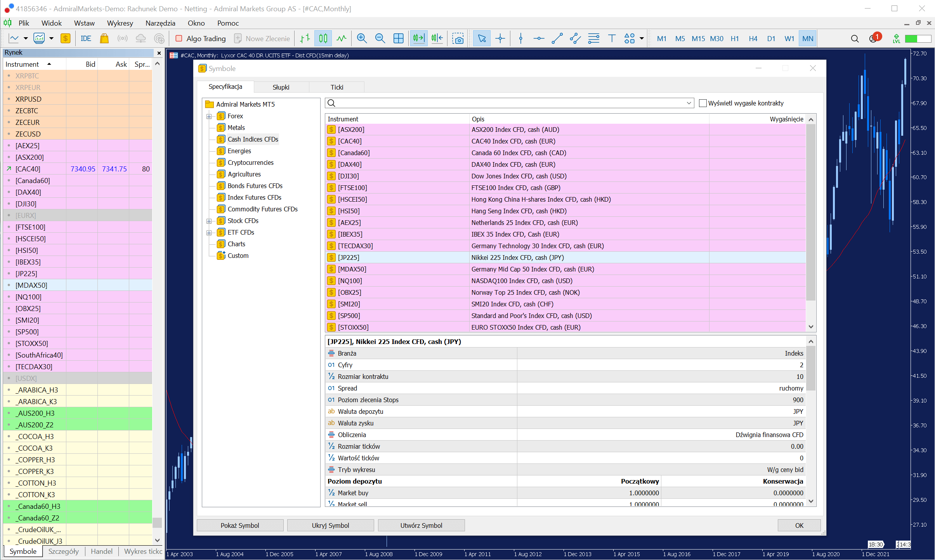Switch to the Słupki tab
The width and height of the screenshot is (935, 560).
click(281, 87)
